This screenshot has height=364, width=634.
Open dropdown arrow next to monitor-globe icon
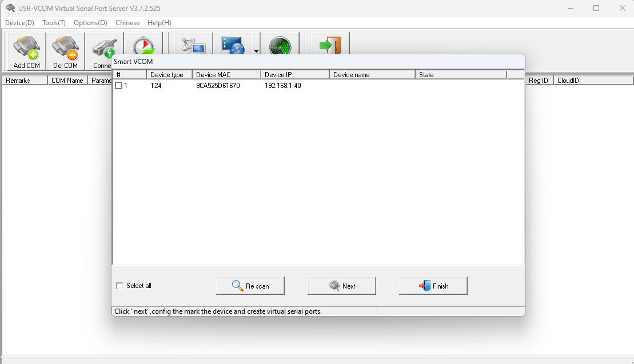pyautogui.click(x=256, y=51)
